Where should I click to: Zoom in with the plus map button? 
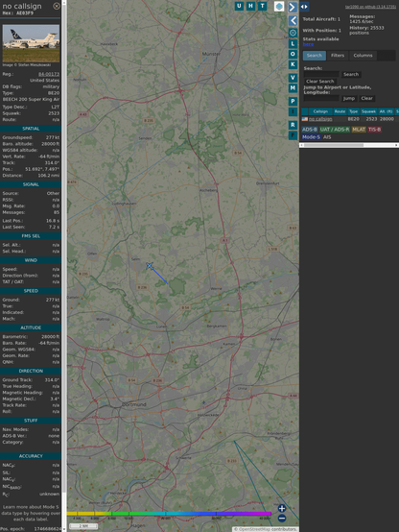pos(282,508)
